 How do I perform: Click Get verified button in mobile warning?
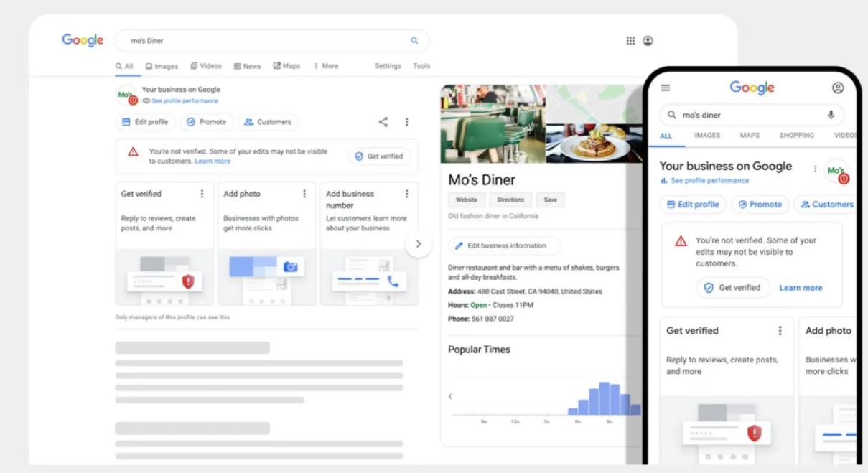[733, 288]
